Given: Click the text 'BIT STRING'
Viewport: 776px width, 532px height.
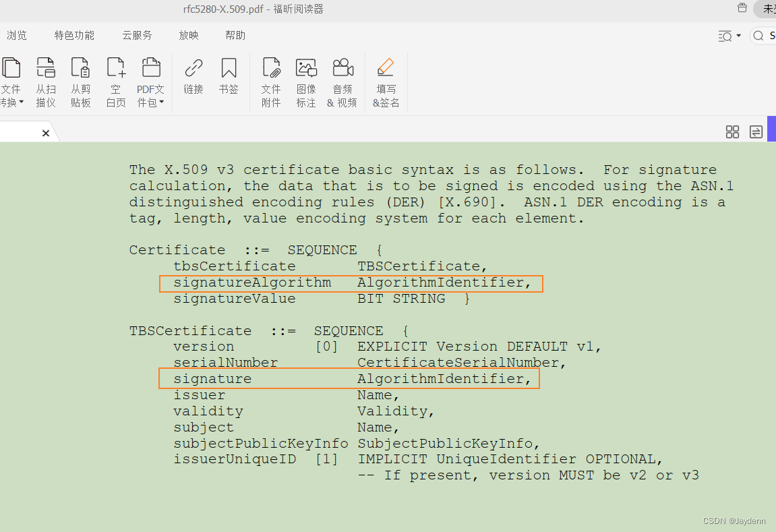Looking at the screenshot, I should click(x=401, y=299).
